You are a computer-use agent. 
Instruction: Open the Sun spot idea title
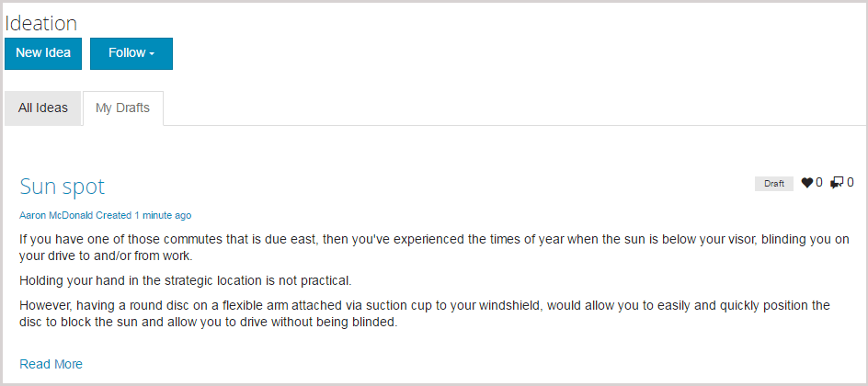63,187
